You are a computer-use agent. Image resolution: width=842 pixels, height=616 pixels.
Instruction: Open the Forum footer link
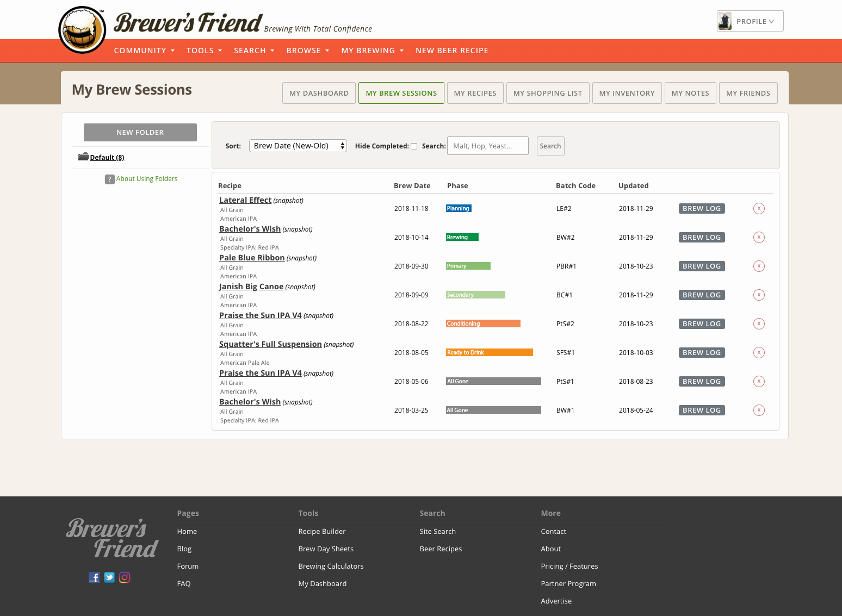click(x=188, y=566)
